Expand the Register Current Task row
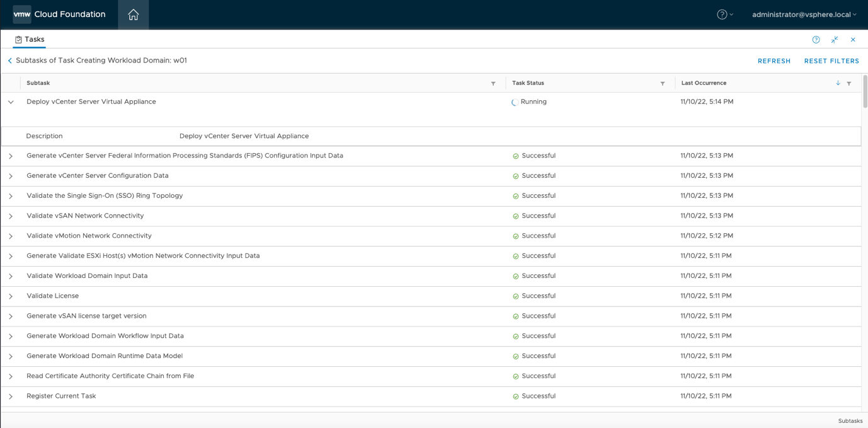 (11, 396)
